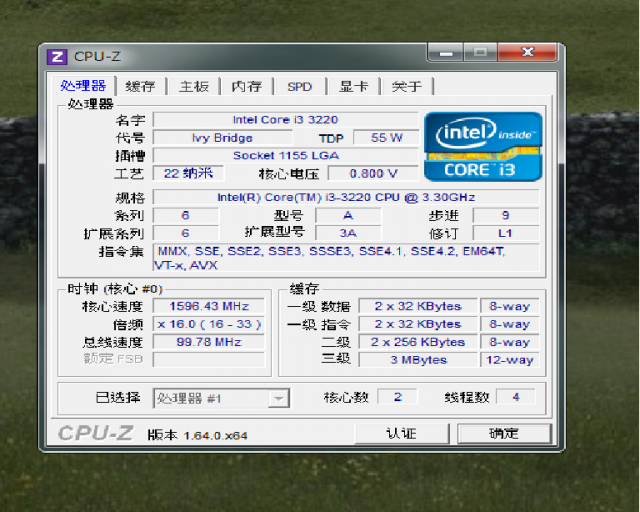Click the core speed 1596.43 MHz value
The width and height of the screenshot is (640, 512).
coord(209,306)
